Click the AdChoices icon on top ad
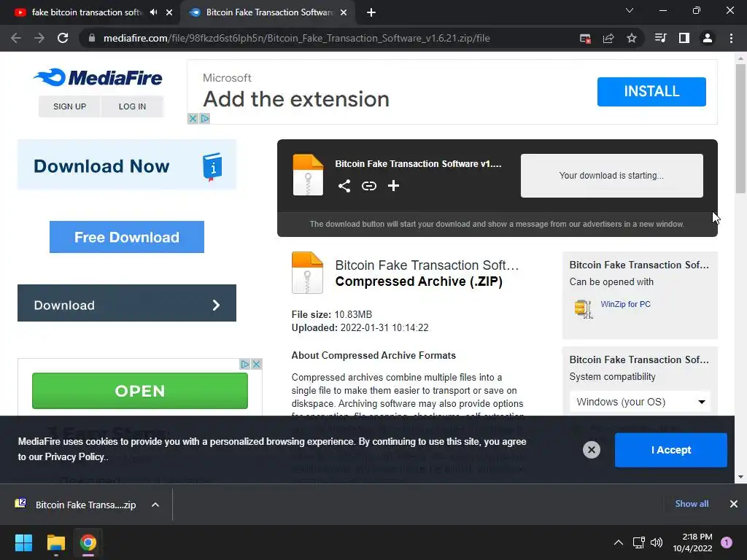The image size is (747, 560). pyautogui.click(x=205, y=118)
